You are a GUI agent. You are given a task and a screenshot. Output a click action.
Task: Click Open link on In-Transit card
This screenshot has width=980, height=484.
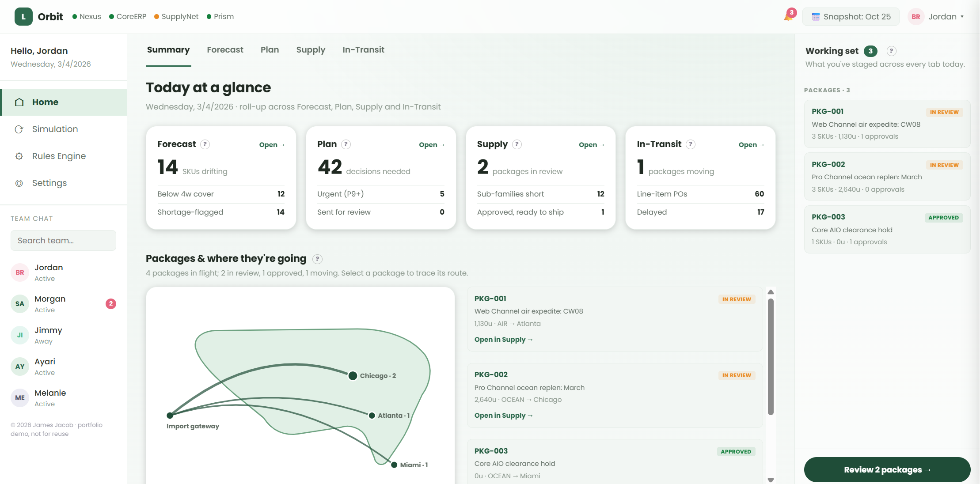(751, 145)
